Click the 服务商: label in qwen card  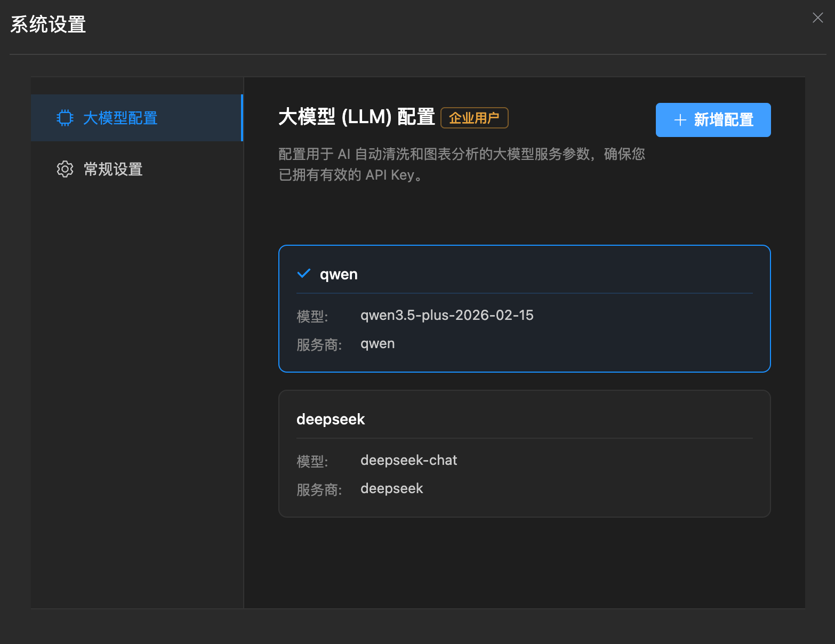coord(319,344)
